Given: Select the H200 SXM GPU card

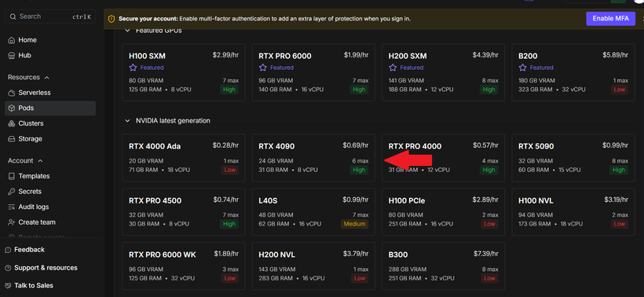Looking at the screenshot, I should pyautogui.click(x=443, y=72).
